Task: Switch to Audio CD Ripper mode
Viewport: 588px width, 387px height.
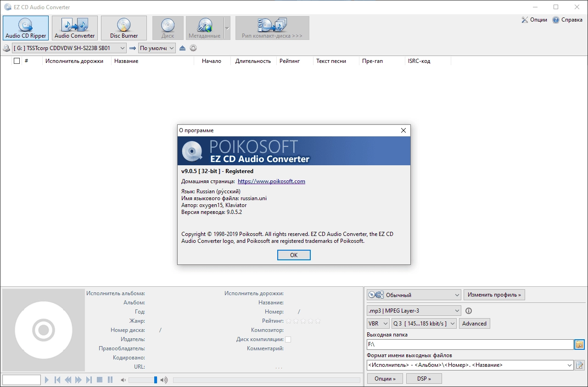Action: tap(26, 28)
